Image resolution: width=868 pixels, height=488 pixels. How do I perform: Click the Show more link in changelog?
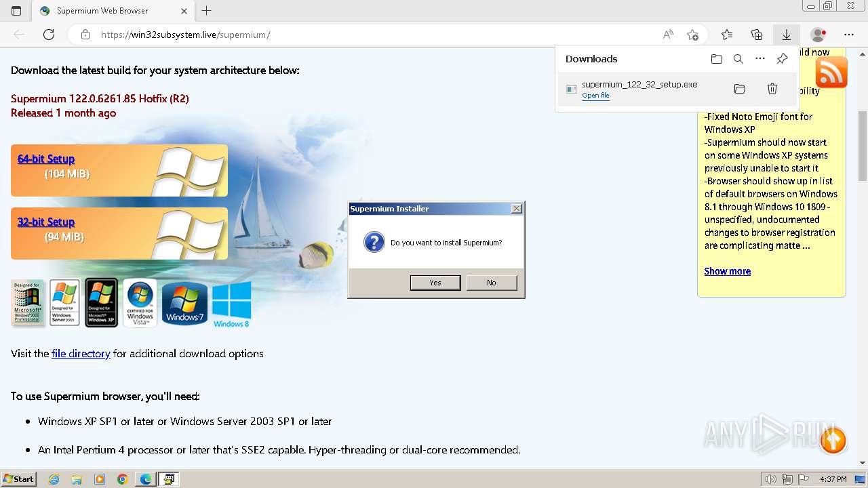point(728,271)
